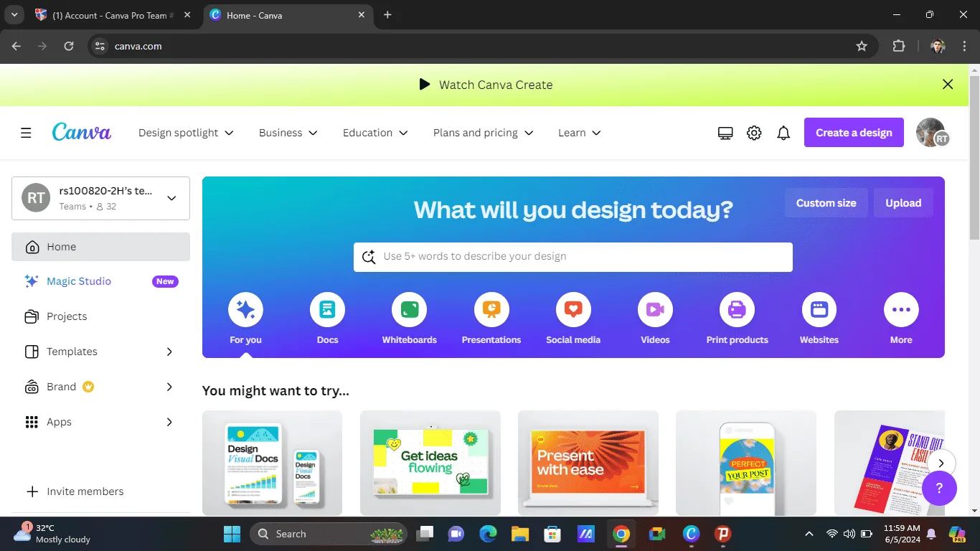
Task: Click the Create a design button
Action: [854, 133]
